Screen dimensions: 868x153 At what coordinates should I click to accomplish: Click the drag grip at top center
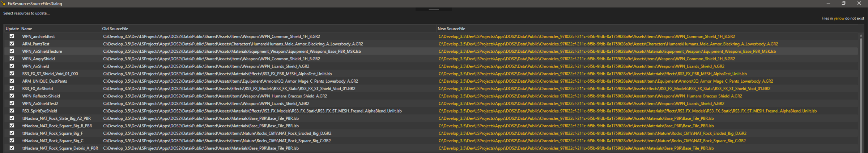[434, 9]
